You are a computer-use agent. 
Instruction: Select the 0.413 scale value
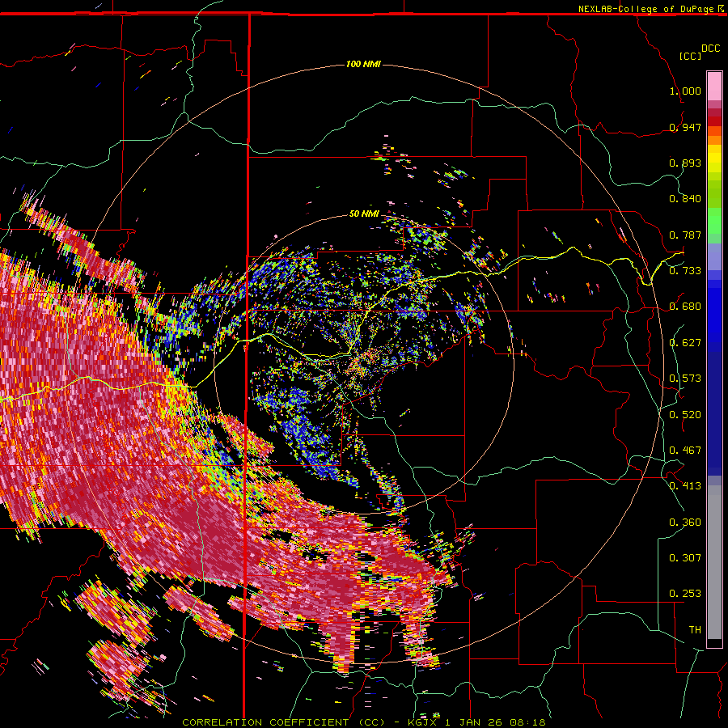685,486
